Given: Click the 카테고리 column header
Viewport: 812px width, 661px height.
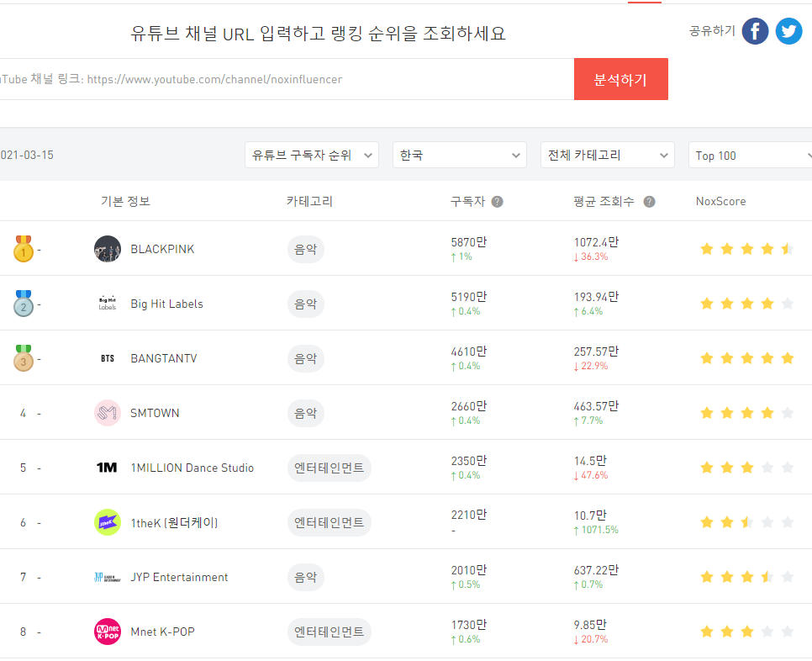Looking at the screenshot, I should [309, 202].
